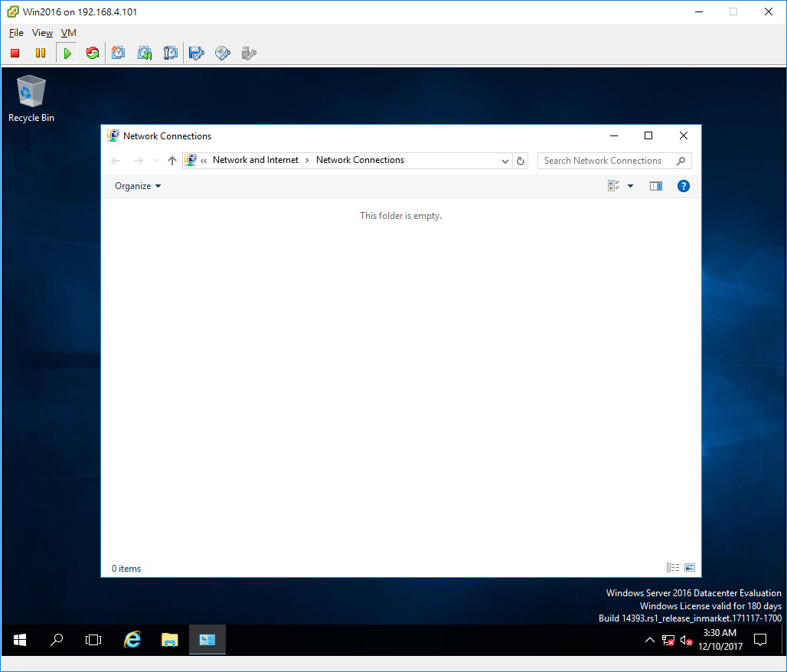Image resolution: width=787 pixels, height=672 pixels.
Task: Revert to the current snapshot icon
Action: pos(145,53)
